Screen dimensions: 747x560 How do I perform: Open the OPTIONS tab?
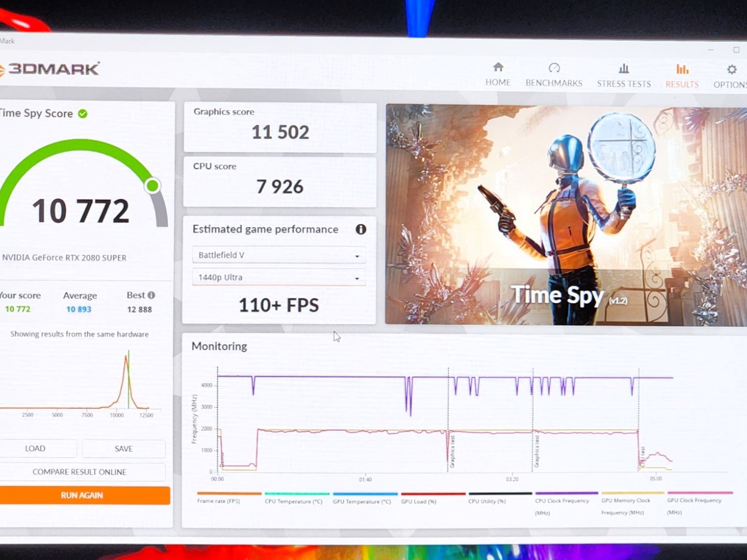click(x=730, y=77)
